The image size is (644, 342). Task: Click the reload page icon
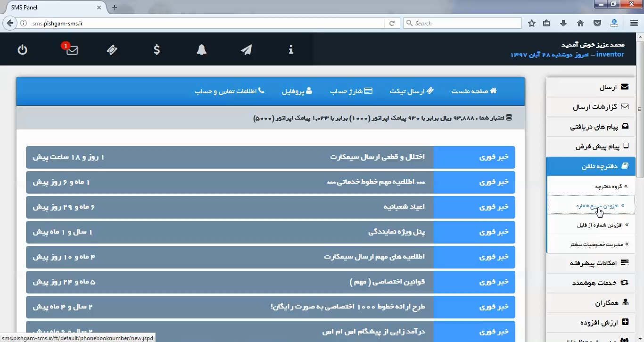[x=392, y=23]
